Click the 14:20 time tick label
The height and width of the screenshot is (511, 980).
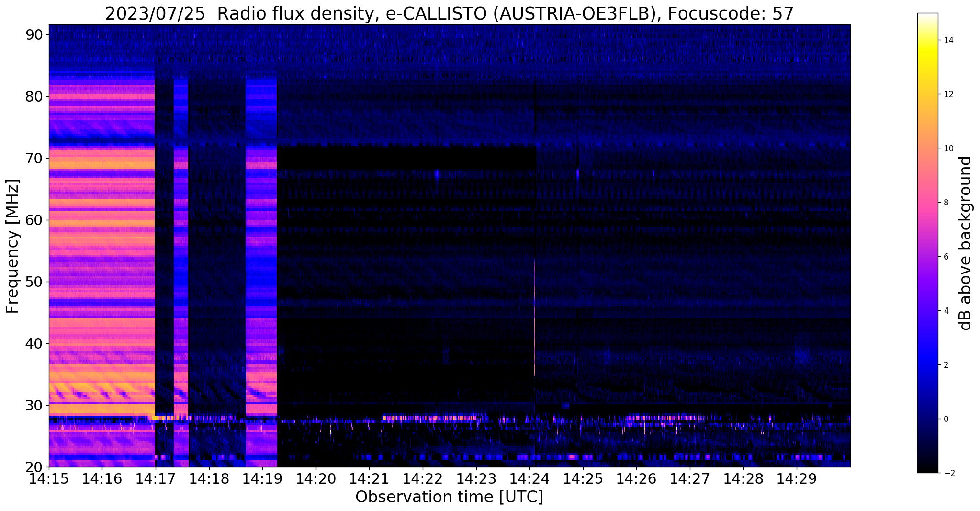tap(316, 478)
